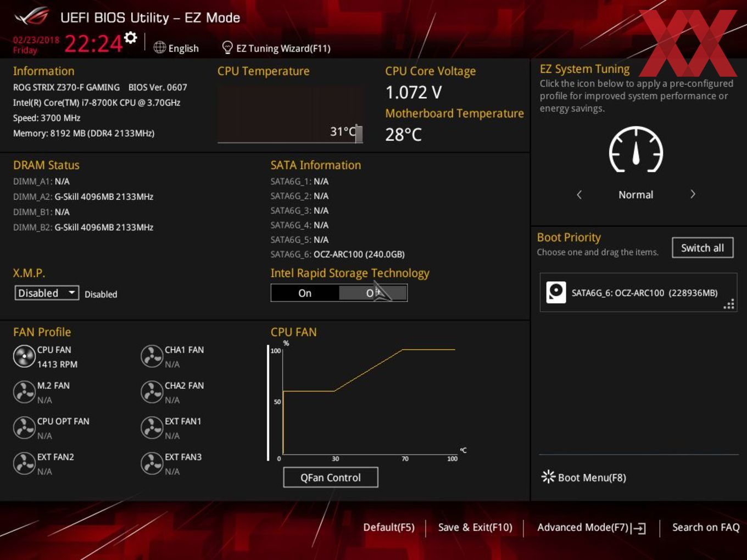Image resolution: width=747 pixels, height=560 pixels.
Task: Click Search on FAQ
Action: pos(706,527)
